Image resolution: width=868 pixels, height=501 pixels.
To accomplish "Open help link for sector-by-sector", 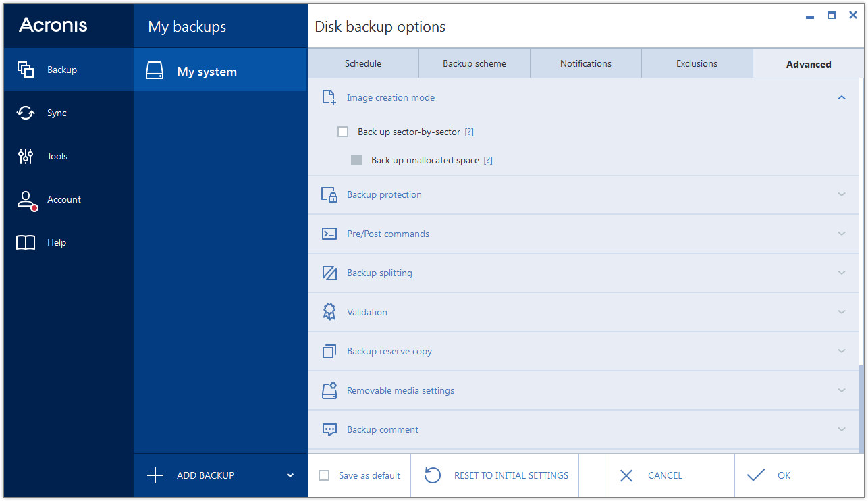I will 469,132.
